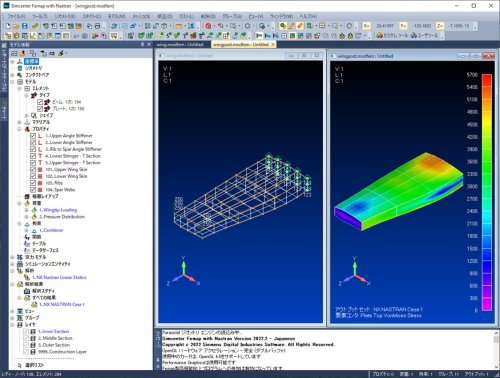The width and height of the screenshot is (500, 378).
Task: Toggle the 103..Ribs checkbox
Action: point(33,183)
